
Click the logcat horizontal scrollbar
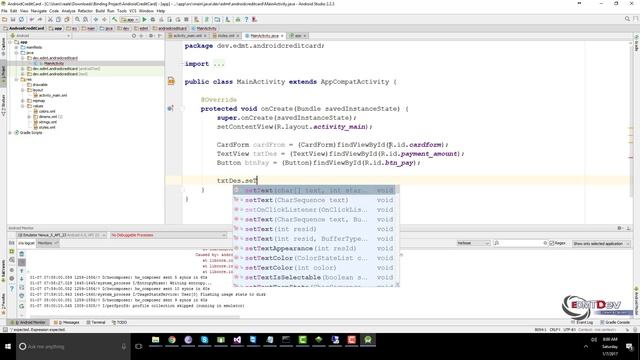pyautogui.click(x=135, y=316)
